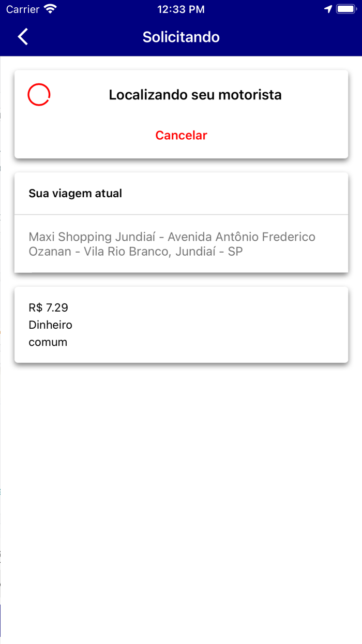Select the Sua viagem atual header
This screenshot has width=362, height=644.
tap(76, 193)
